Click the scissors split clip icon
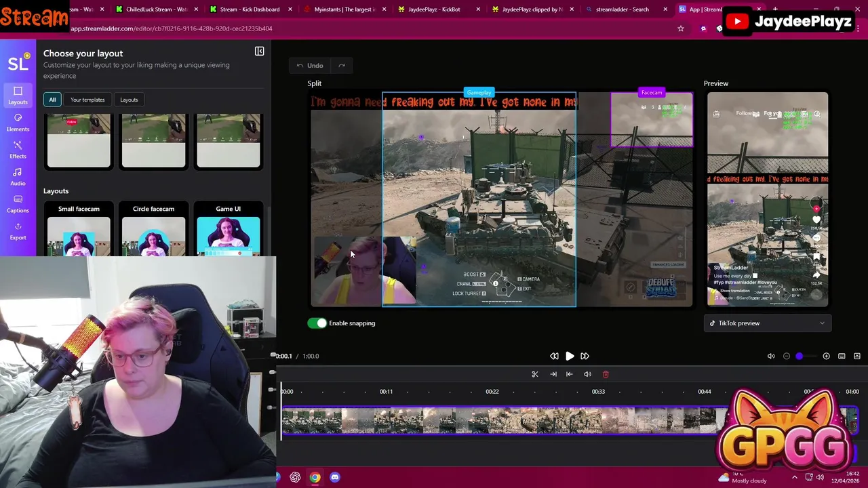The width and height of the screenshot is (868, 488). (535, 374)
